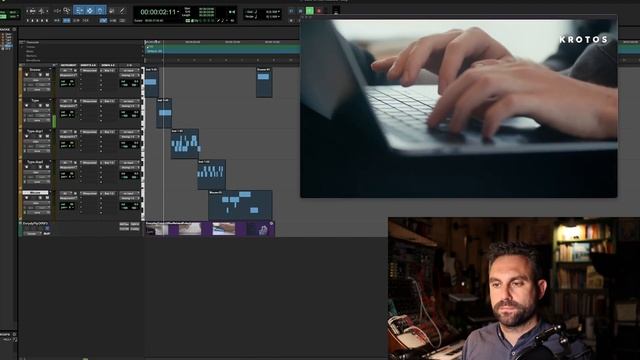This screenshot has height=360, width=640.
Task: Click the horizontal zoom out arrow
Action: click(x=27, y=11)
